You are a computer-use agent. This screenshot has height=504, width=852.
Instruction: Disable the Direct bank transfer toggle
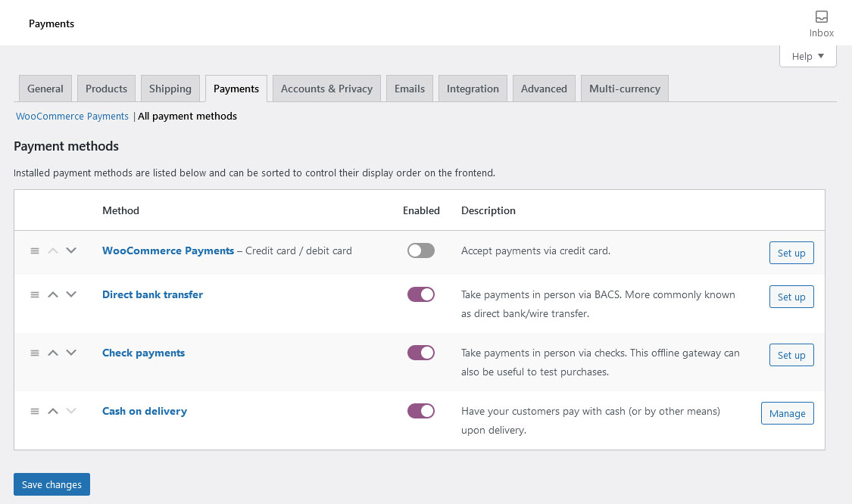pos(421,294)
